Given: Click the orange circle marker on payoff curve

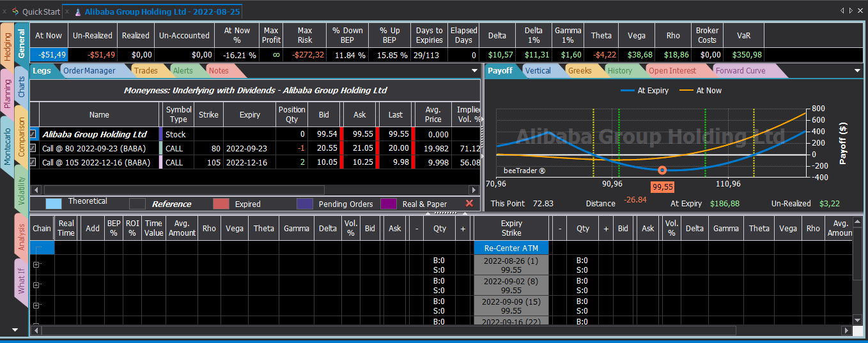Looking at the screenshot, I should pyautogui.click(x=662, y=170).
